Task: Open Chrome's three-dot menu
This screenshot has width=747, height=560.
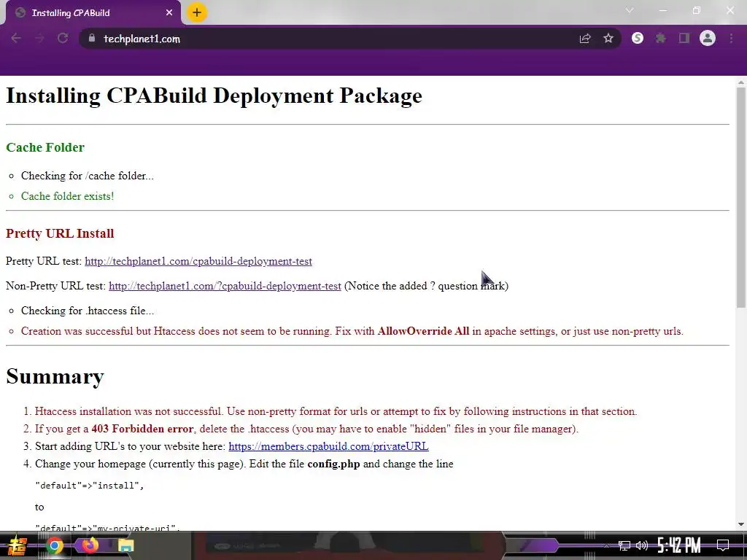Action: coord(731,39)
